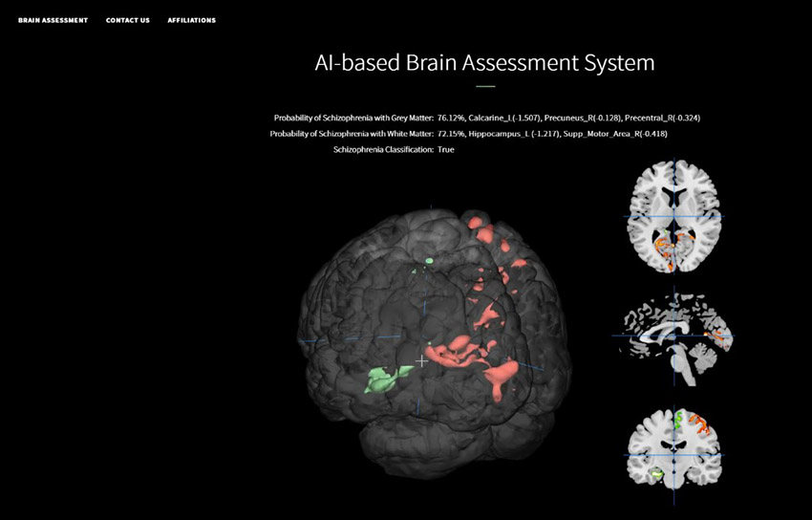Click the Probability of Schizophrenia with White Matter label
Image resolution: width=812 pixels, height=520 pixels.
coord(352,134)
